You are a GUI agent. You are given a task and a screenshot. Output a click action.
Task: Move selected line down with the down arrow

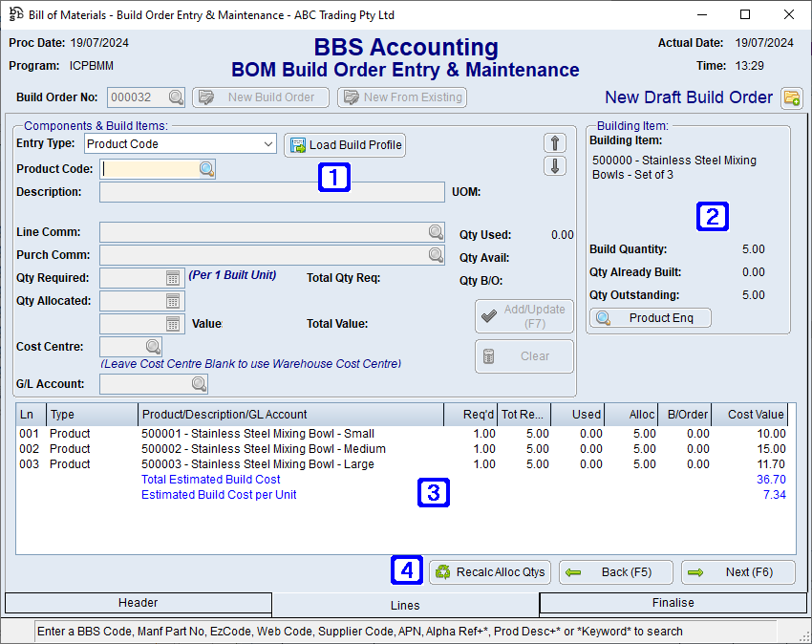[555, 166]
